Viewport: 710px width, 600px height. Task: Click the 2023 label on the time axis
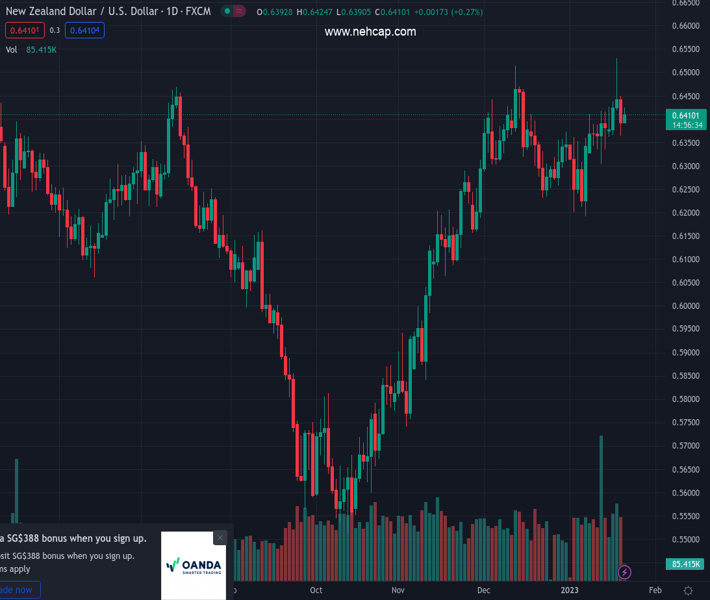coord(569,590)
